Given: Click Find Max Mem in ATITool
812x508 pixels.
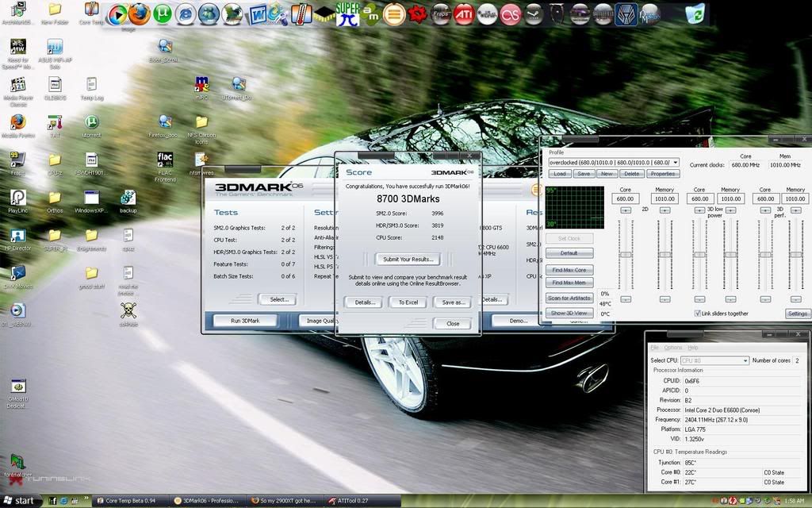Looking at the screenshot, I should [x=569, y=283].
